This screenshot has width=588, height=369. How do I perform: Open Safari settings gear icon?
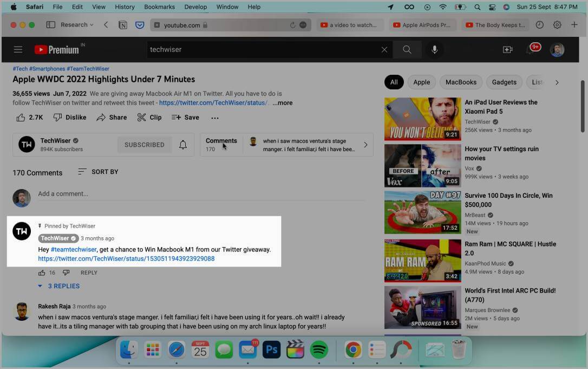click(x=557, y=25)
